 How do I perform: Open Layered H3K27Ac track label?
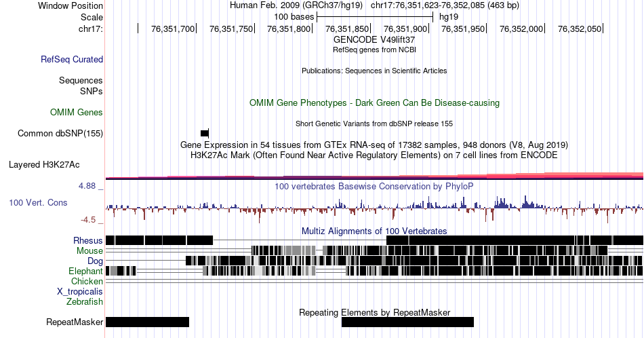[x=44, y=164]
